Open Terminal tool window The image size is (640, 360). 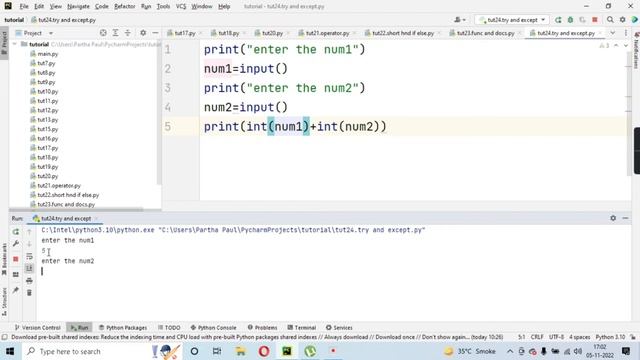click(x=302, y=327)
